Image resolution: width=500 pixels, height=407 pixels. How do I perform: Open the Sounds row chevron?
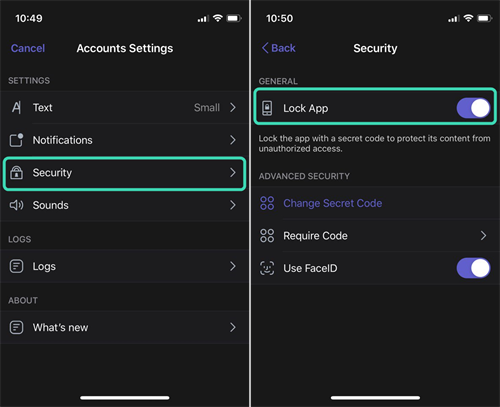pos(233,205)
